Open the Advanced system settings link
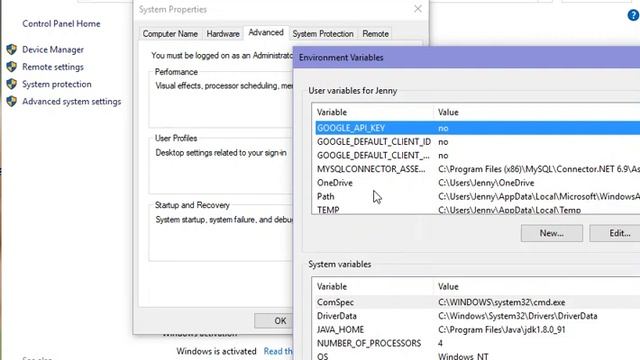640x360 pixels. click(71, 101)
